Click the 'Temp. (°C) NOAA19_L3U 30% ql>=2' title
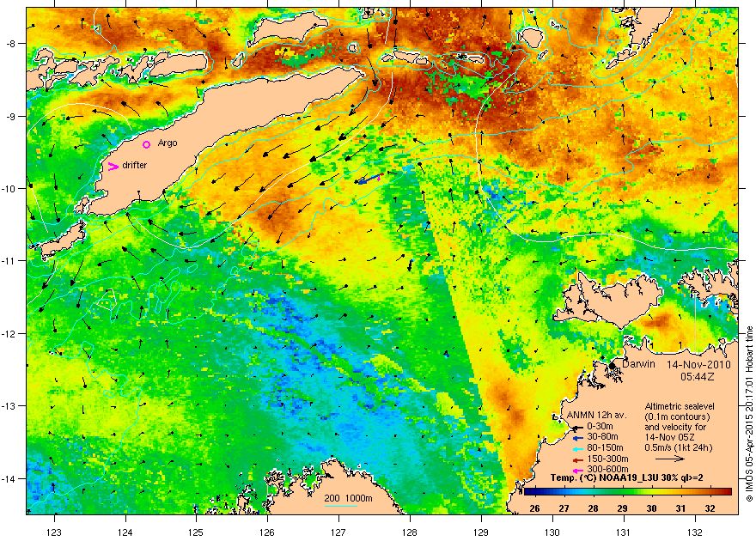This screenshot has width=756, height=541. pos(626,478)
